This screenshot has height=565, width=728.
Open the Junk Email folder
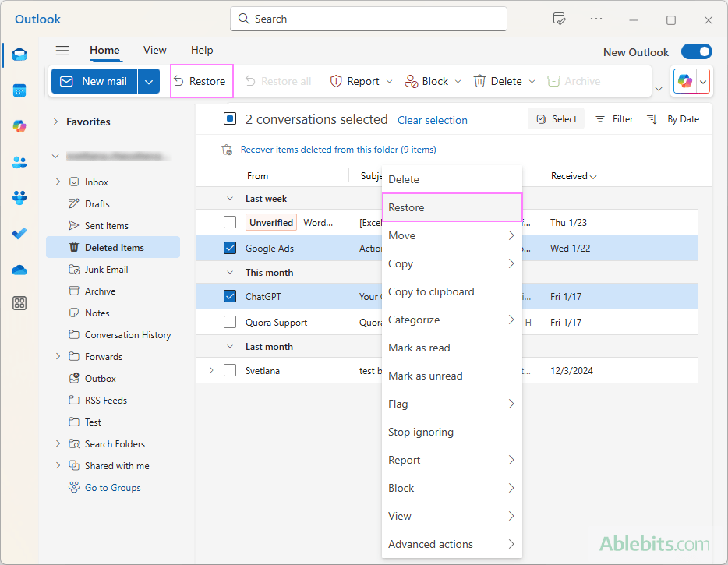click(x=106, y=270)
